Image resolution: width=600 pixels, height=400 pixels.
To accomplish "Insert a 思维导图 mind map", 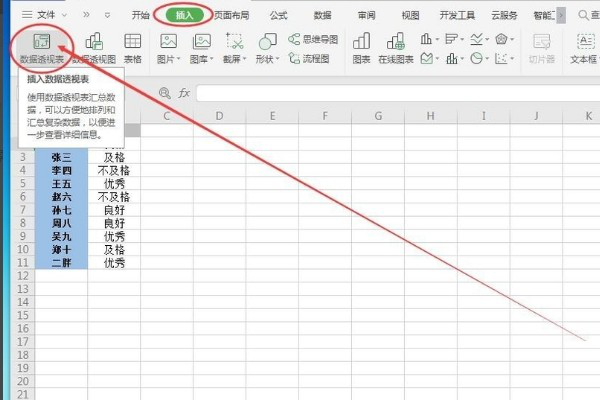I will click(313, 39).
